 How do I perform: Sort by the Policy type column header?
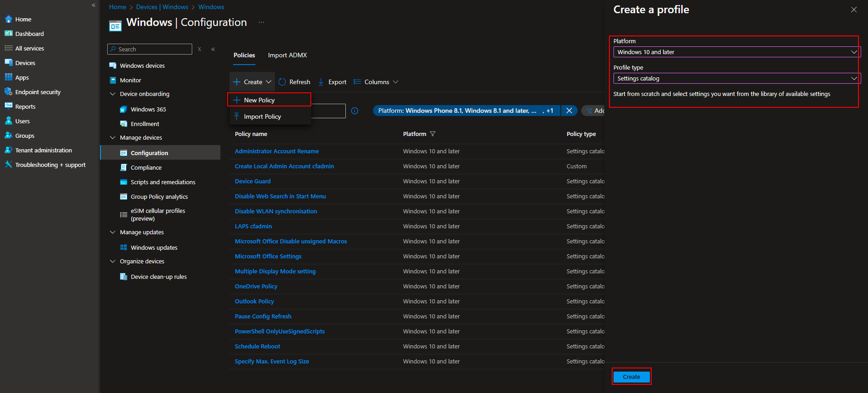581,134
